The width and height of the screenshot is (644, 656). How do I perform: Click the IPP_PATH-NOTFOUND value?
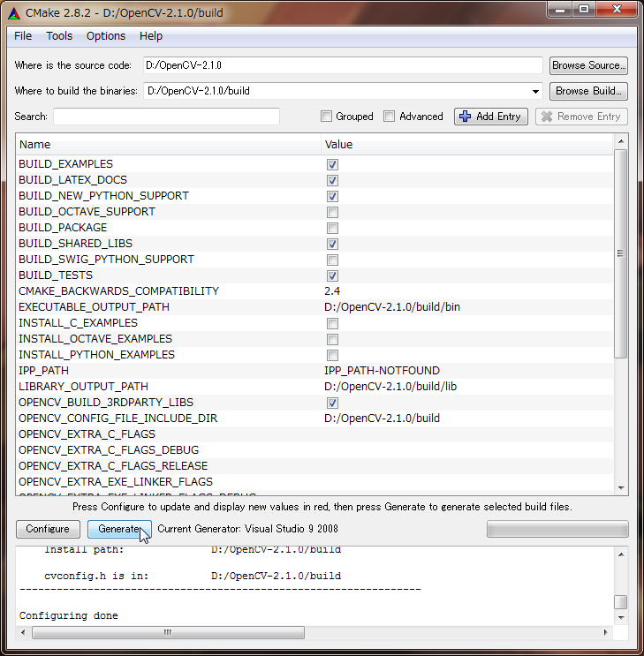[382, 371]
